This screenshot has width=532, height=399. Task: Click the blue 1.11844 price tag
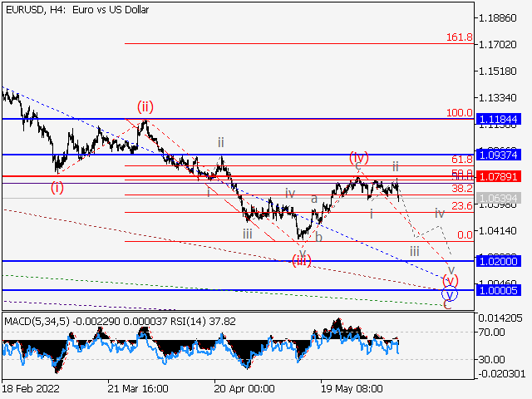point(499,120)
